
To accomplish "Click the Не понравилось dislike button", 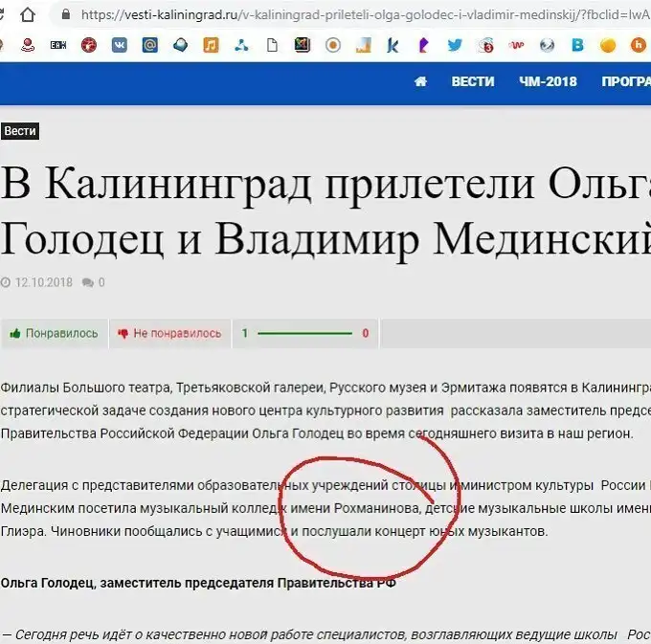I will coord(168,333).
